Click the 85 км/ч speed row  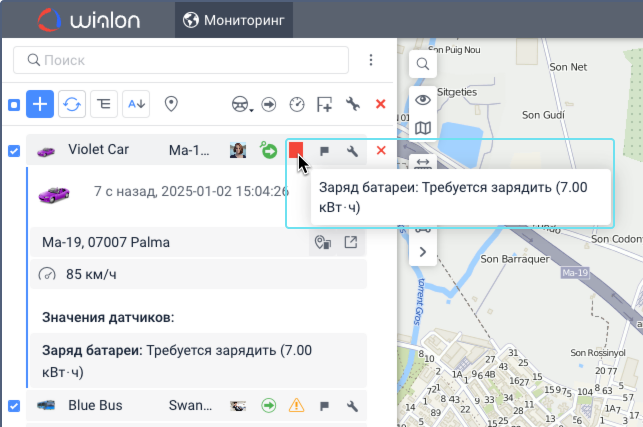click(198, 274)
